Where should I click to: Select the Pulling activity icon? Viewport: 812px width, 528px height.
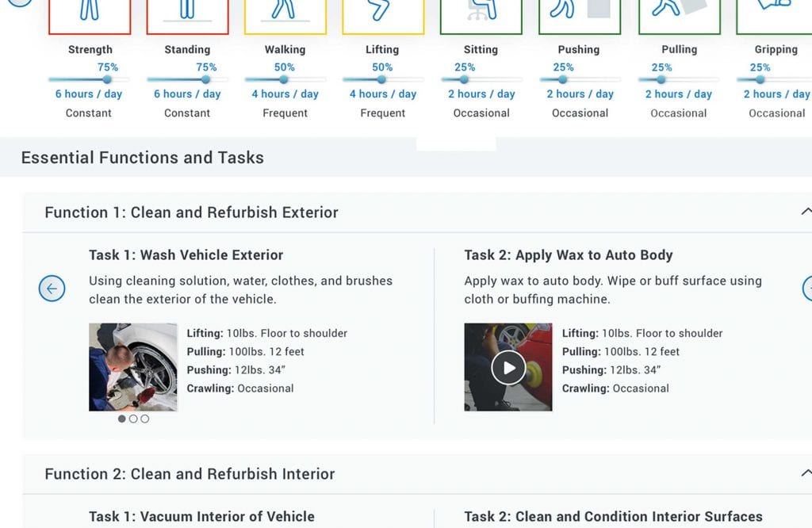tap(680, 17)
